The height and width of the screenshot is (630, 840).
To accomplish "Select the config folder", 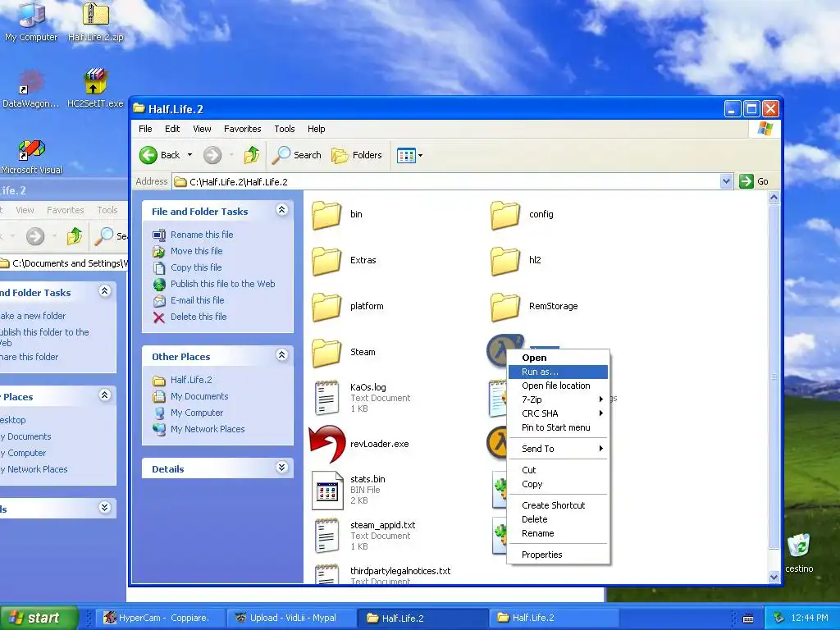I will [521, 214].
